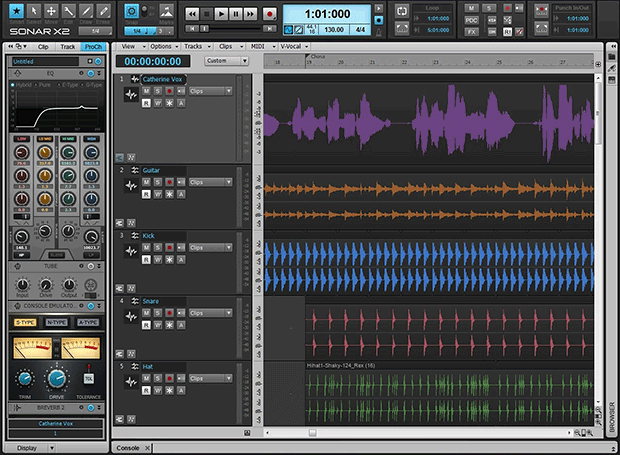
Task: Solo the Snare track
Action: pos(158,313)
